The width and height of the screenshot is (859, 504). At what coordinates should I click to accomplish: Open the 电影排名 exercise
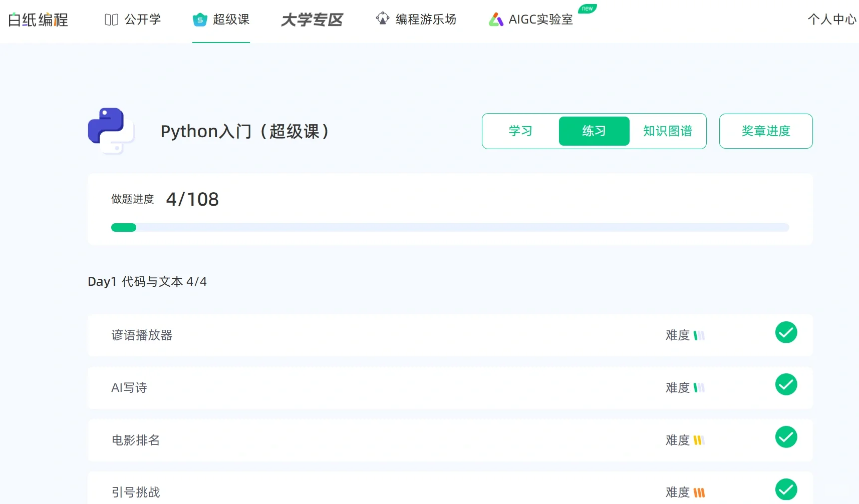coord(450,440)
